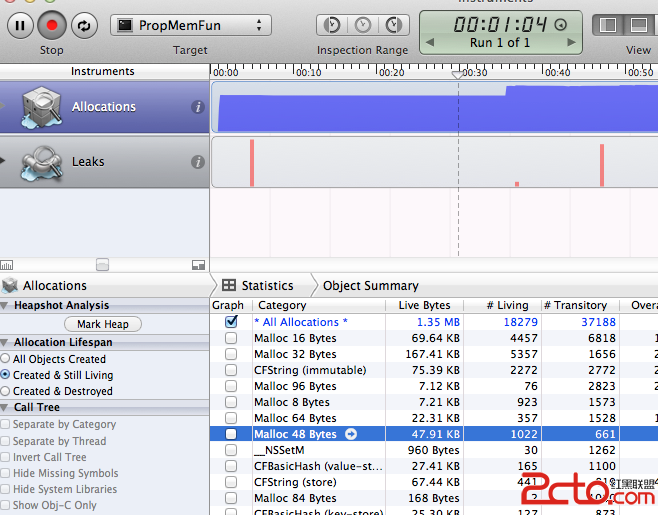
Task: Go to previous run arrow
Action: [x=430, y=42]
